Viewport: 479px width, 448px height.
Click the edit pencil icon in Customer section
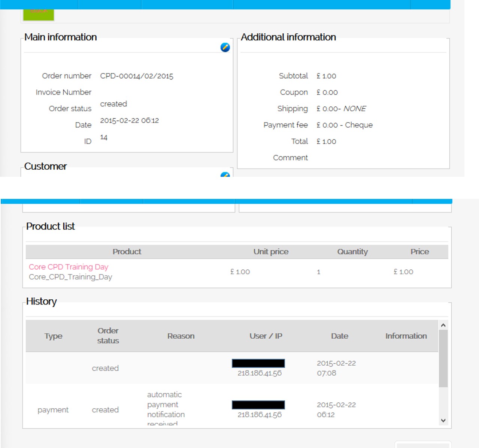click(225, 174)
